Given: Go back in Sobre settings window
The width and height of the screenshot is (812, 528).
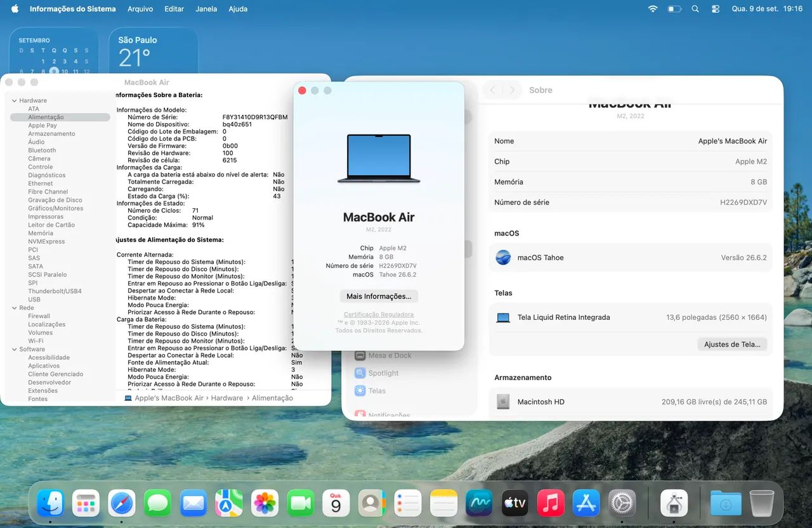Looking at the screenshot, I should pos(493,90).
